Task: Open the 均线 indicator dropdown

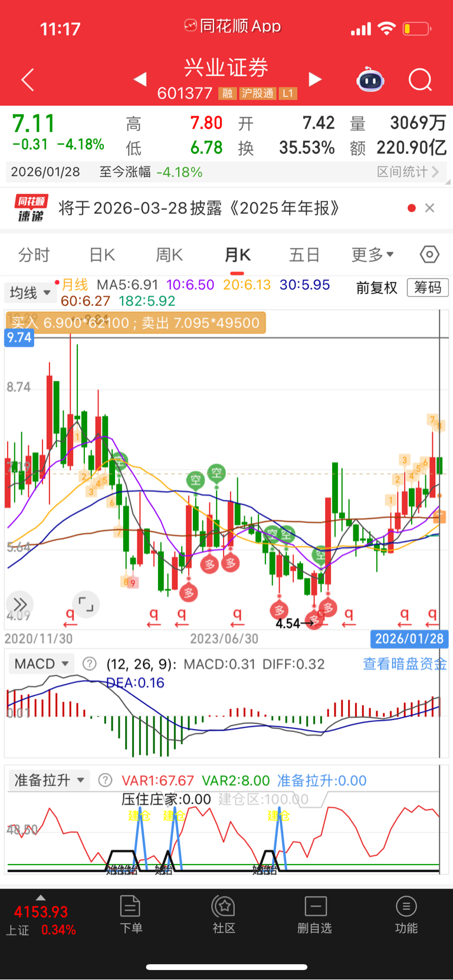Action: click(x=30, y=293)
